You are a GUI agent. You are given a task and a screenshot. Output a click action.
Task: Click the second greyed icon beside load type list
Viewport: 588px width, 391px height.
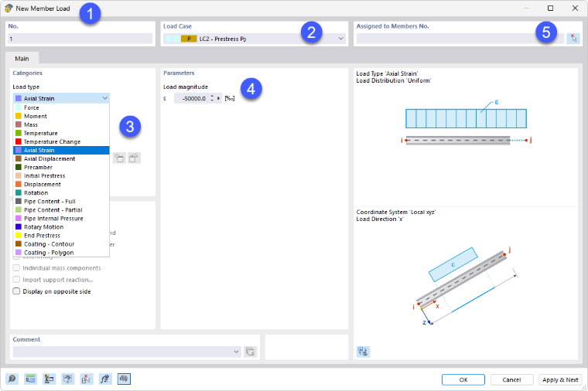134,158
